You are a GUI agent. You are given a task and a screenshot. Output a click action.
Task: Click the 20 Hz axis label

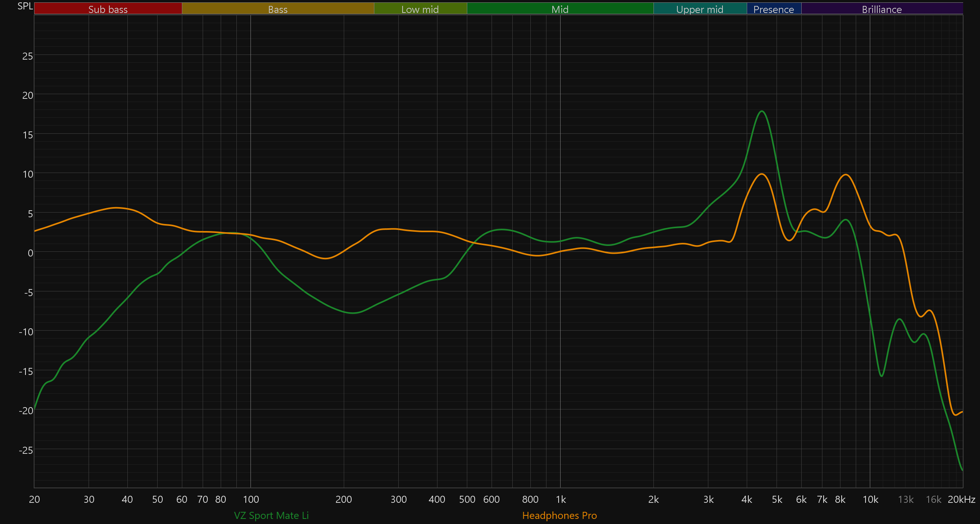pyautogui.click(x=34, y=499)
